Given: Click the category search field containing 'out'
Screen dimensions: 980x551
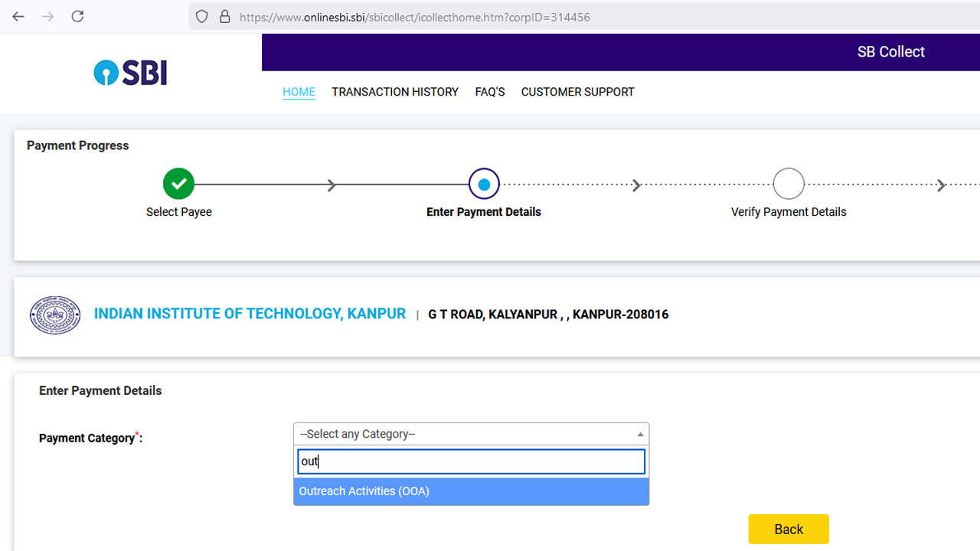Looking at the screenshot, I should pyautogui.click(x=471, y=461).
